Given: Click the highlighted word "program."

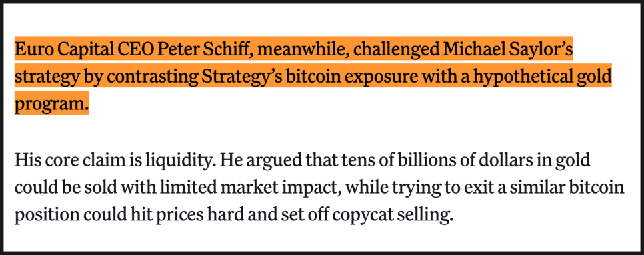Looking at the screenshot, I should 52,104.
